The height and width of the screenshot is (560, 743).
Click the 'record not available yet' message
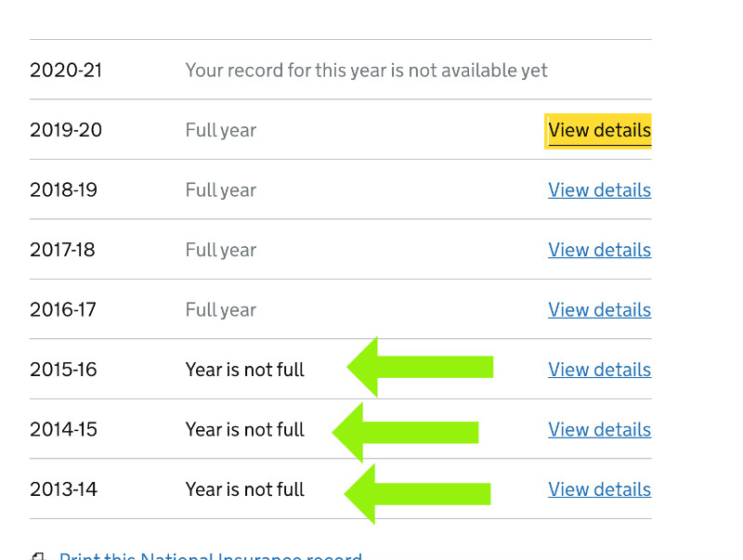point(366,70)
